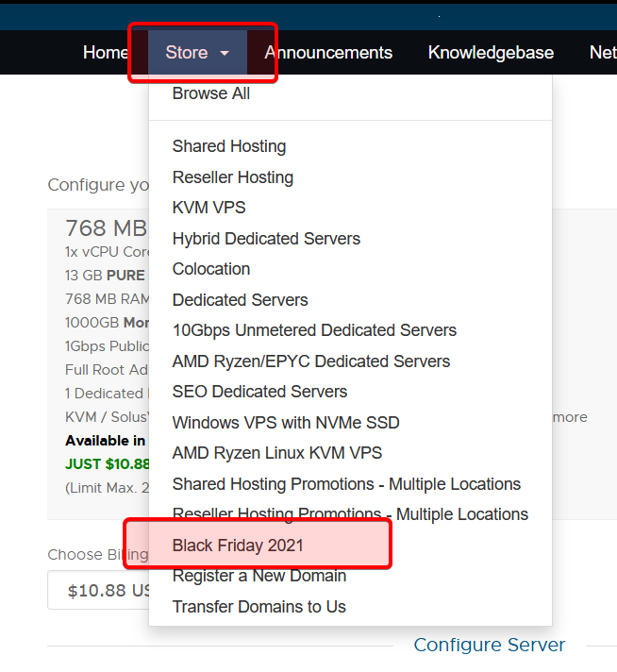Image resolution: width=617 pixels, height=672 pixels.
Task: Choose AMD Ryzen Linux KVM VPS
Action: (277, 453)
